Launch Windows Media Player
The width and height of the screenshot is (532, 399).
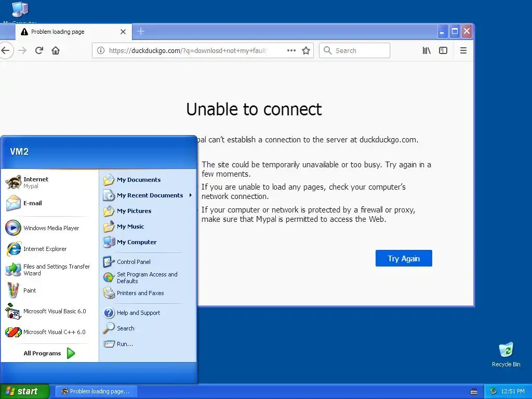[49, 228]
